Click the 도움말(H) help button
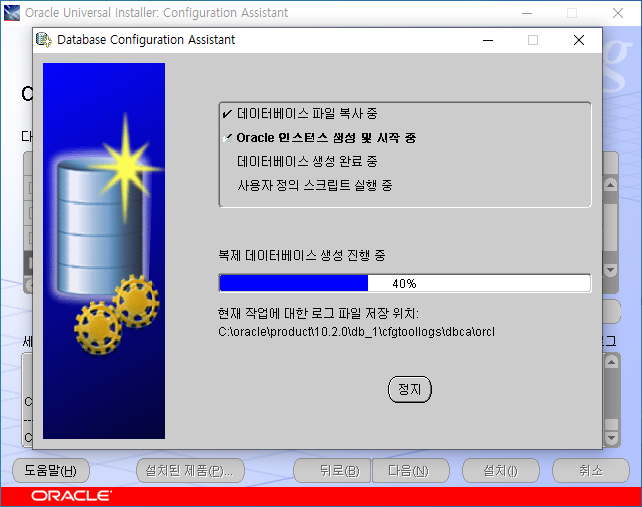 pos(51,470)
